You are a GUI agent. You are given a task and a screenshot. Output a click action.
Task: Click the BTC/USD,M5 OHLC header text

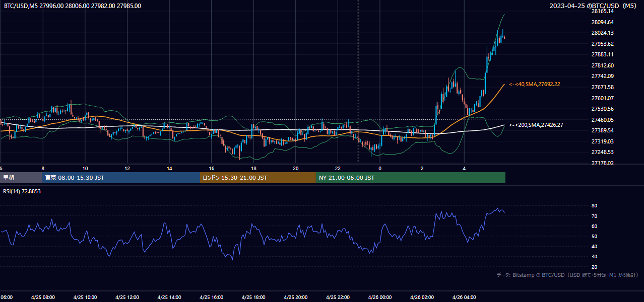click(x=73, y=6)
